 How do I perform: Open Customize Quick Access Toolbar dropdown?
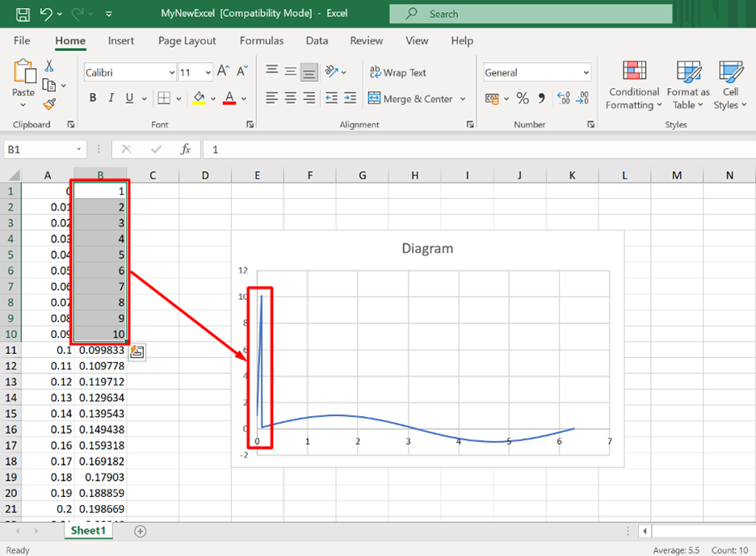tap(109, 14)
